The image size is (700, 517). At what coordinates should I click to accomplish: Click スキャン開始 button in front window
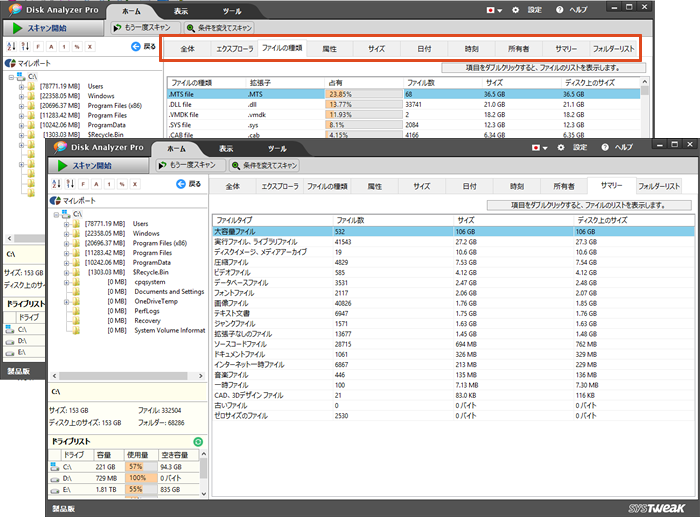tap(99, 166)
